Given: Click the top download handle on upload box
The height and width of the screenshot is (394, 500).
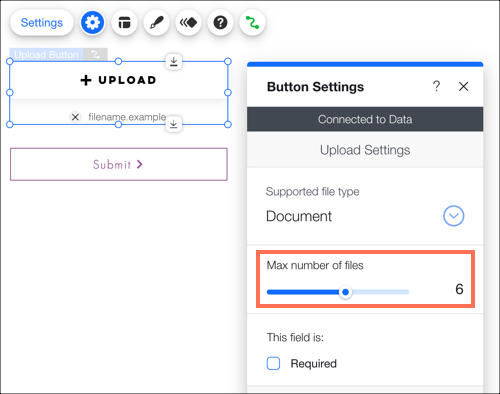Looking at the screenshot, I should [x=174, y=62].
